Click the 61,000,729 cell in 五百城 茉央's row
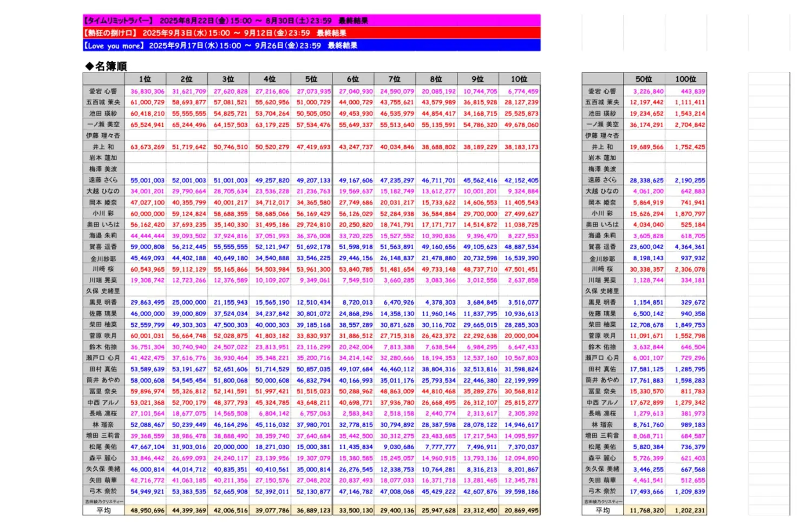This screenshot has height=532, width=812. [147, 102]
